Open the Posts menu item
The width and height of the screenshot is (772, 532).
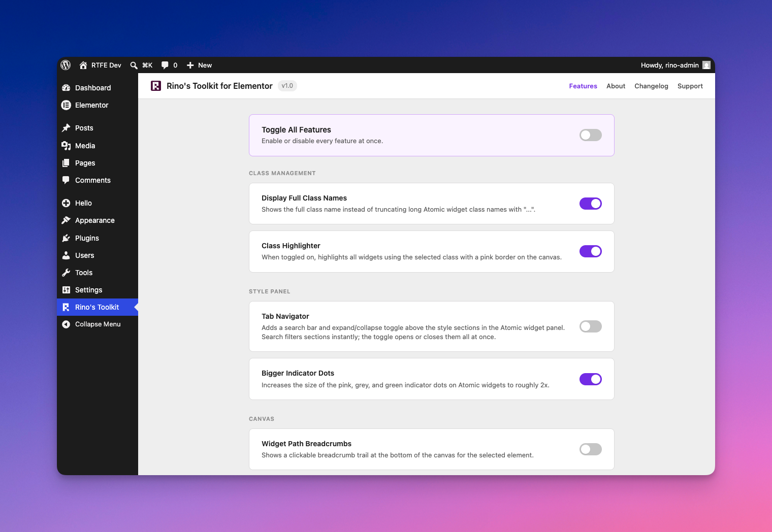[x=98, y=128]
